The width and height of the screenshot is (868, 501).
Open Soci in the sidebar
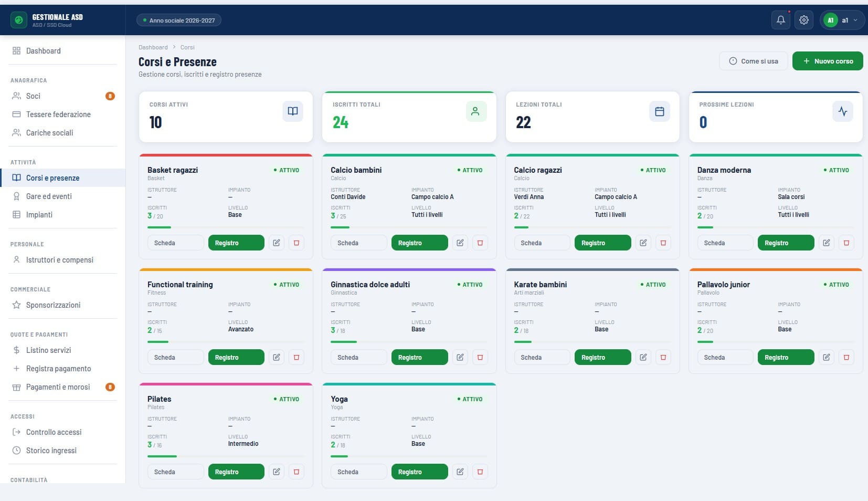[62, 96]
